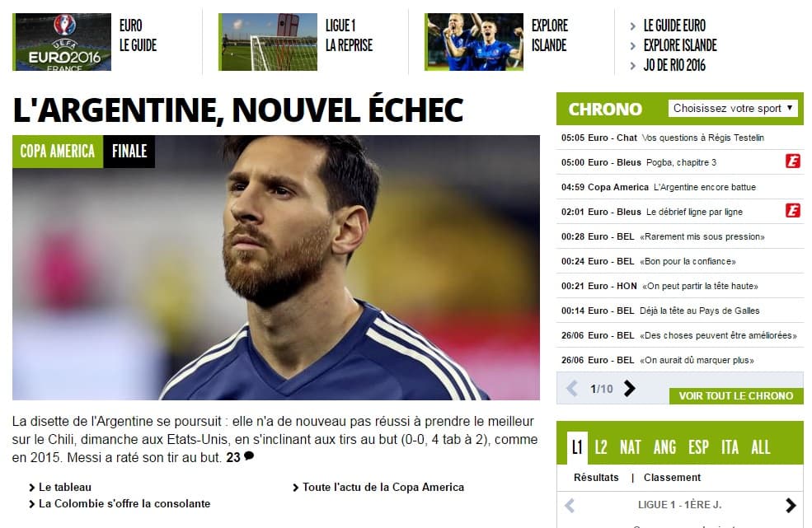812x528 pixels.
Task: Click the Voir tout le chrono button
Action: 736,396
